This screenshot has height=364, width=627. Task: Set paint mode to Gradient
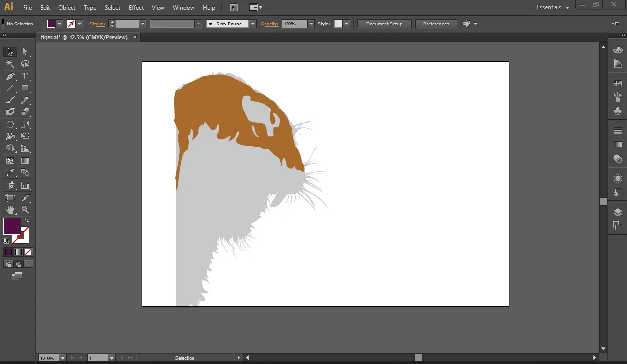(18, 252)
